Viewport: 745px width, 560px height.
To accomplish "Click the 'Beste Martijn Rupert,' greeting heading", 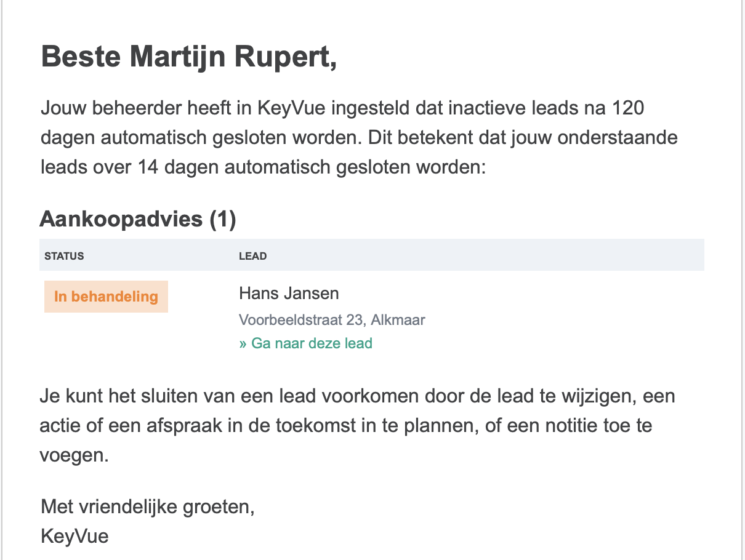I will point(189,58).
